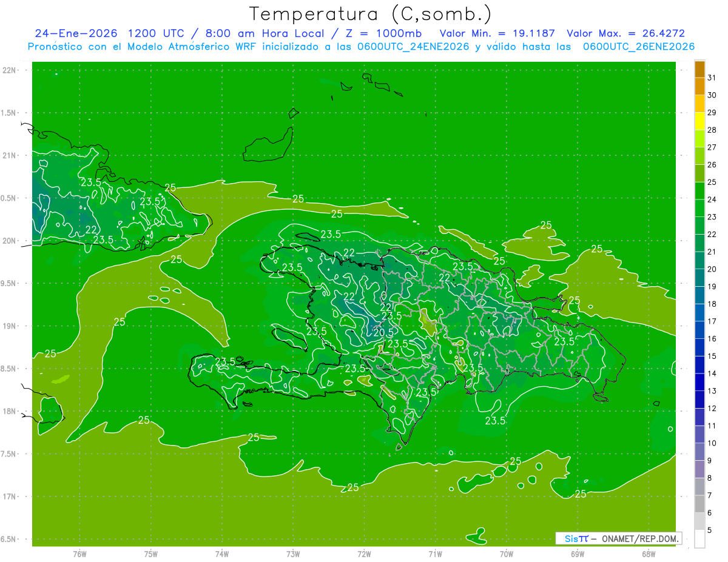Click the legend scale value "5"
Image resolution: width=728 pixels, height=562 pixels.
[x=710, y=530]
